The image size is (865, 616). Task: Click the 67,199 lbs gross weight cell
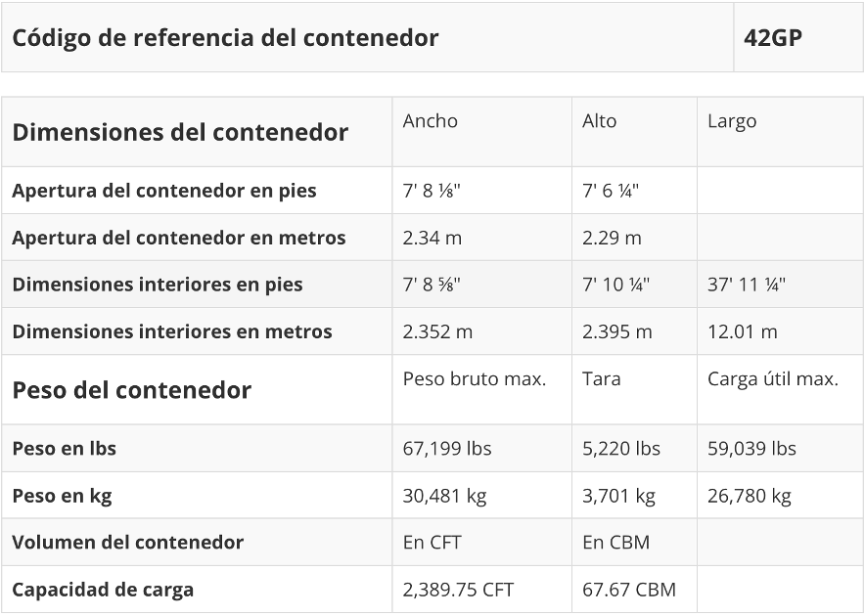click(x=447, y=449)
